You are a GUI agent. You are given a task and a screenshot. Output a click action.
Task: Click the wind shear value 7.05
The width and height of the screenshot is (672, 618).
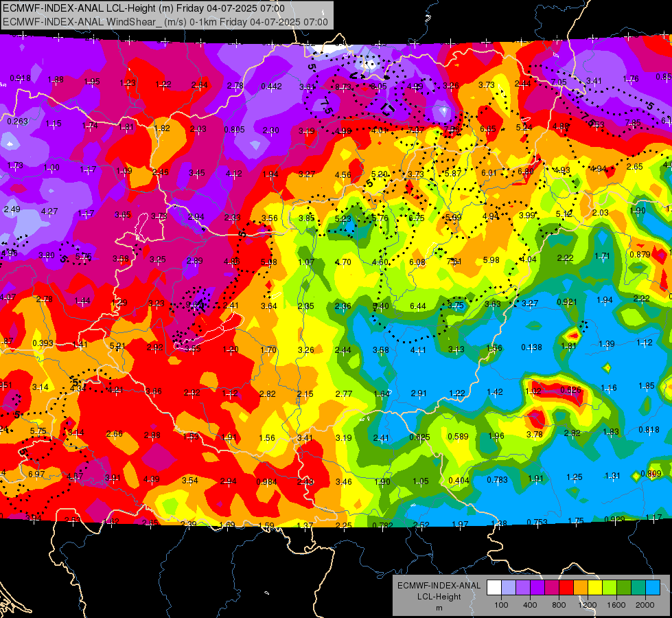click(559, 82)
